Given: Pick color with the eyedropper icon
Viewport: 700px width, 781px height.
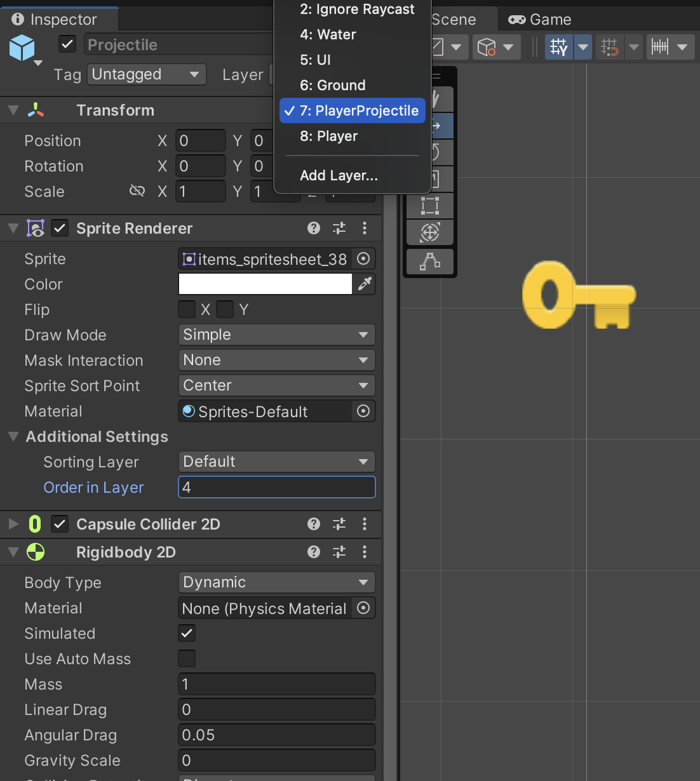Looking at the screenshot, I should coord(365,284).
